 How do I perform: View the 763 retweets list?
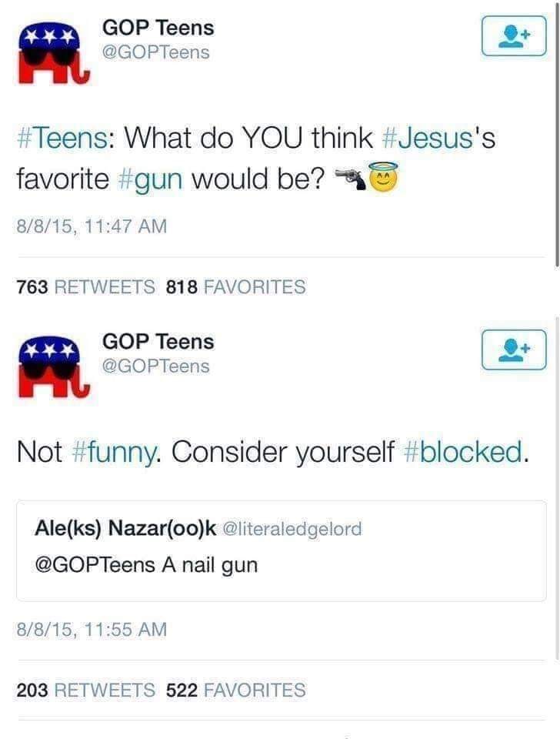click(85, 286)
